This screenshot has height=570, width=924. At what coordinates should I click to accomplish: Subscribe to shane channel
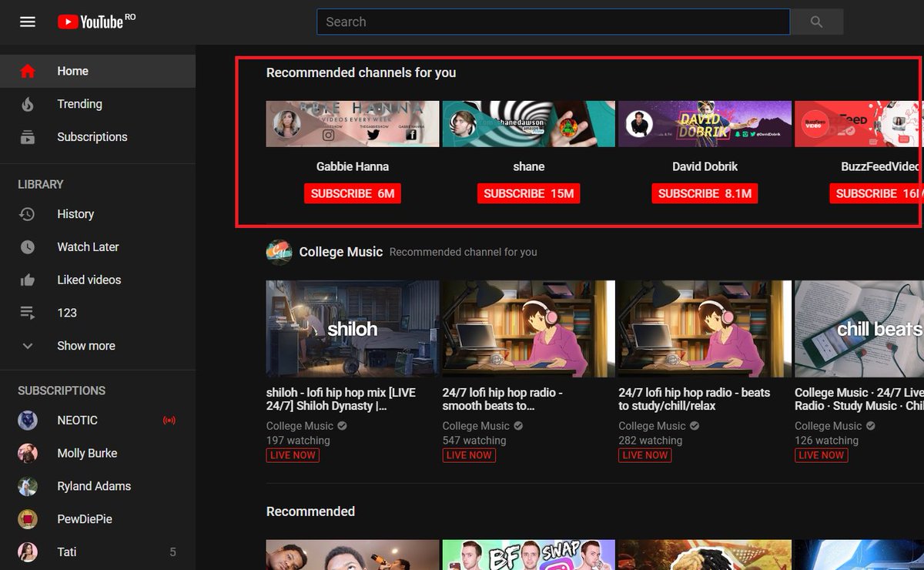tap(529, 193)
